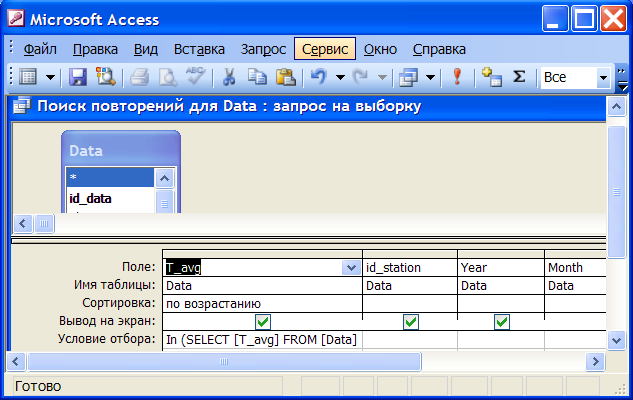633x400 pixels.
Task: Click the Year field cell
Action: (x=501, y=267)
